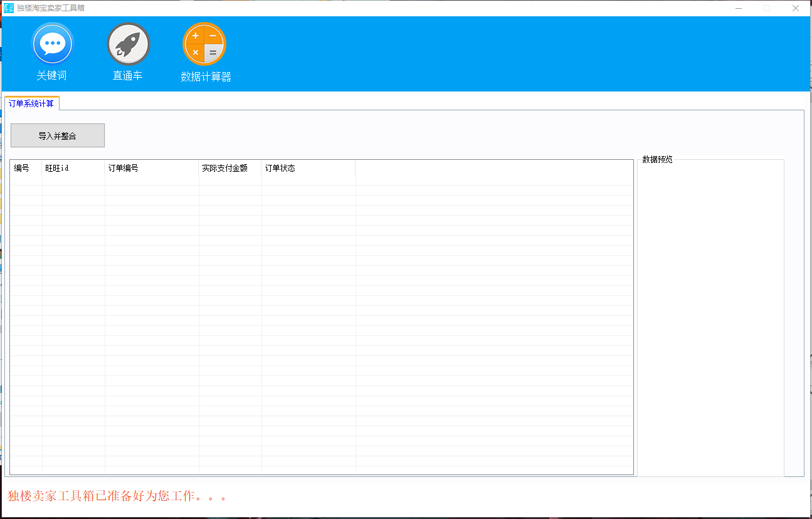The width and height of the screenshot is (812, 519).
Task: Select the 旺旺id column header
Action: pos(73,168)
